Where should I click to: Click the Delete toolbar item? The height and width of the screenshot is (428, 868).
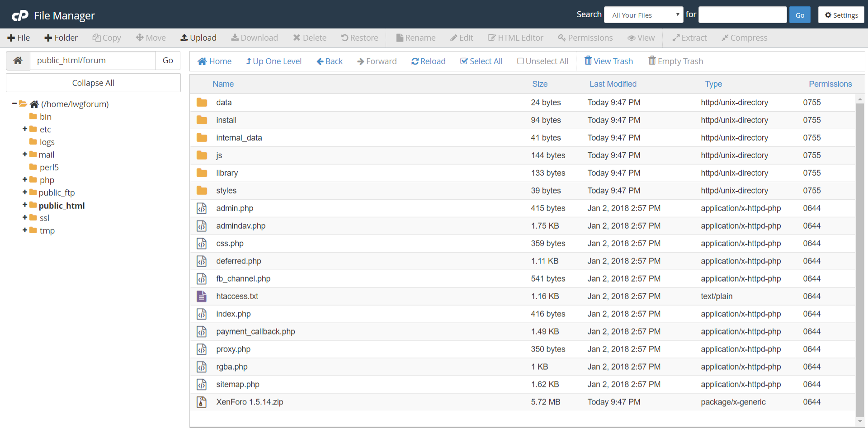coord(310,38)
